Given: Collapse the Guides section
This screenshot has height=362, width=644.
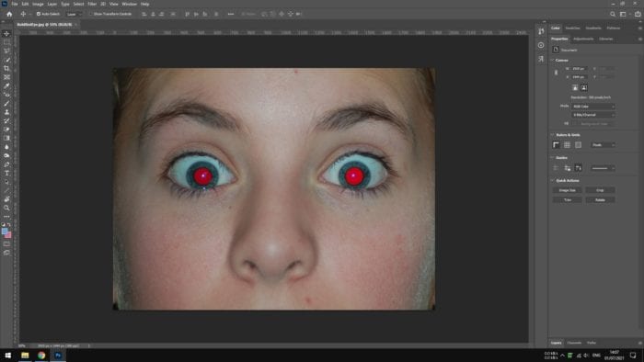Looking at the screenshot, I should point(552,158).
